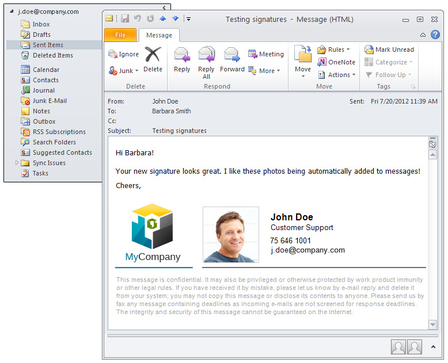Switch to the Message ribbon tab
The height and width of the screenshot is (363, 448).
coord(159,35)
